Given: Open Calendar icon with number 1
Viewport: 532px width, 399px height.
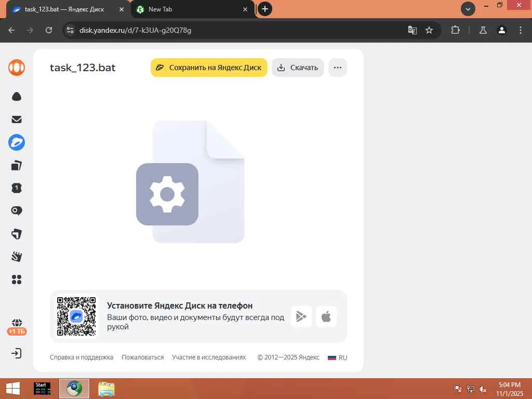Looking at the screenshot, I should click(x=17, y=188).
